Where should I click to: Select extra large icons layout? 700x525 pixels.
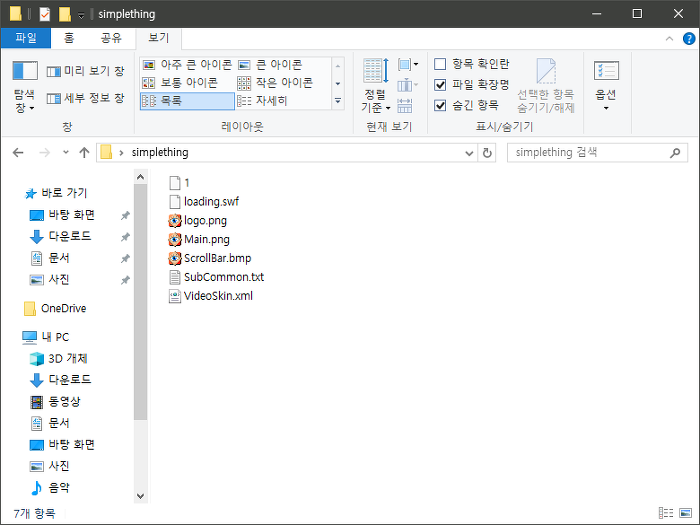[x=187, y=65]
